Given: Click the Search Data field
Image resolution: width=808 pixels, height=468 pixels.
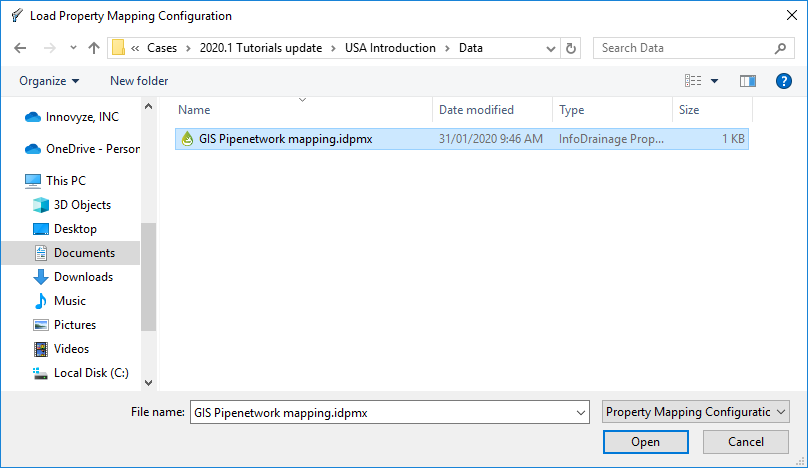Looking at the screenshot, I should coord(685,48).
